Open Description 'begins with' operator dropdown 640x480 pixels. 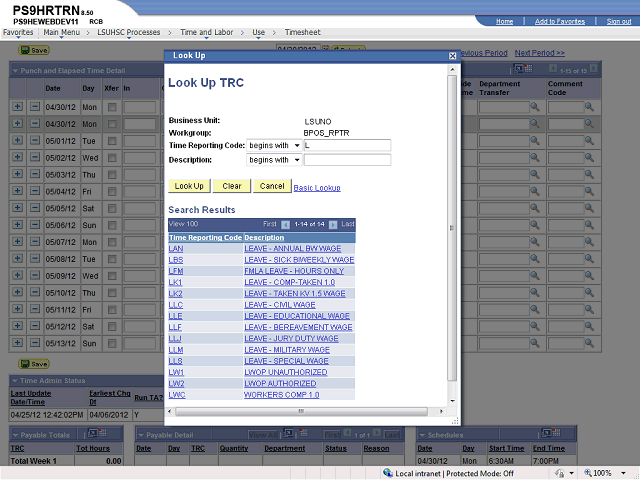[274, 160]
